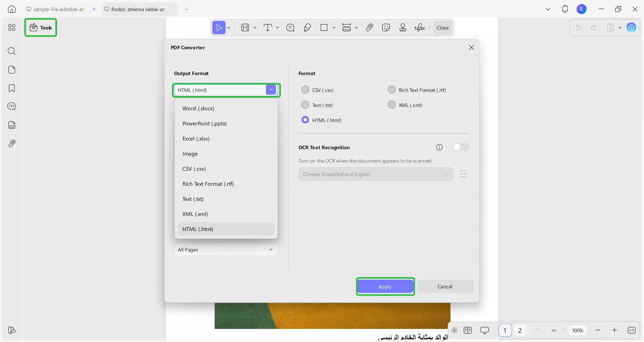Screen dimensions: 644x342
Task: Click the redo arrow
Action: (593, 27)
